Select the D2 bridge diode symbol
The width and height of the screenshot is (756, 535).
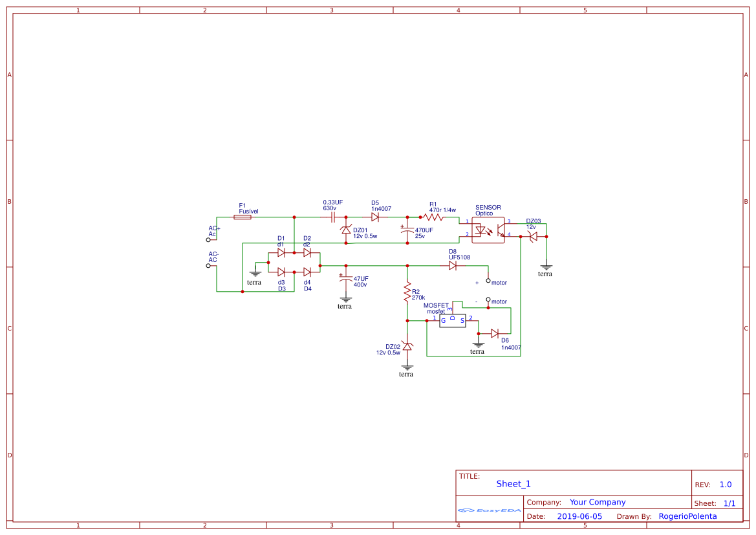click(307, 252)
